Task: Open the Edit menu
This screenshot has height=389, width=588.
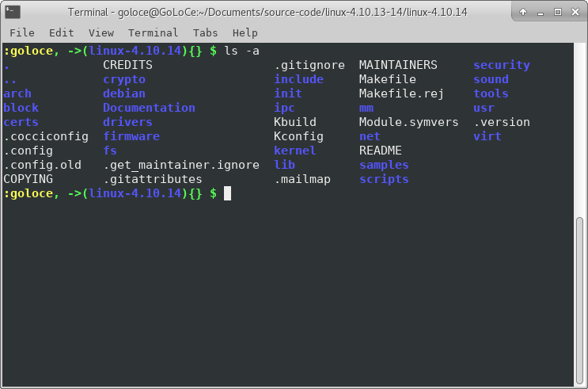Action: click(x=62, y=33)
